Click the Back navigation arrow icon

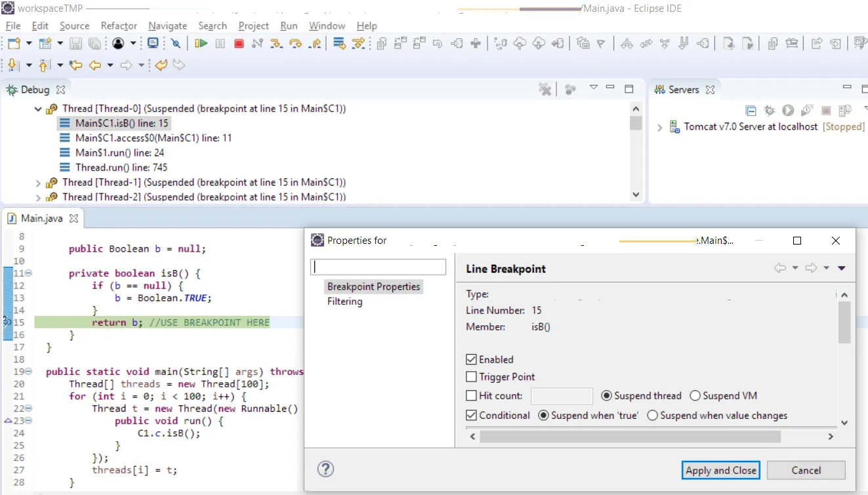[x=95, y=65]
